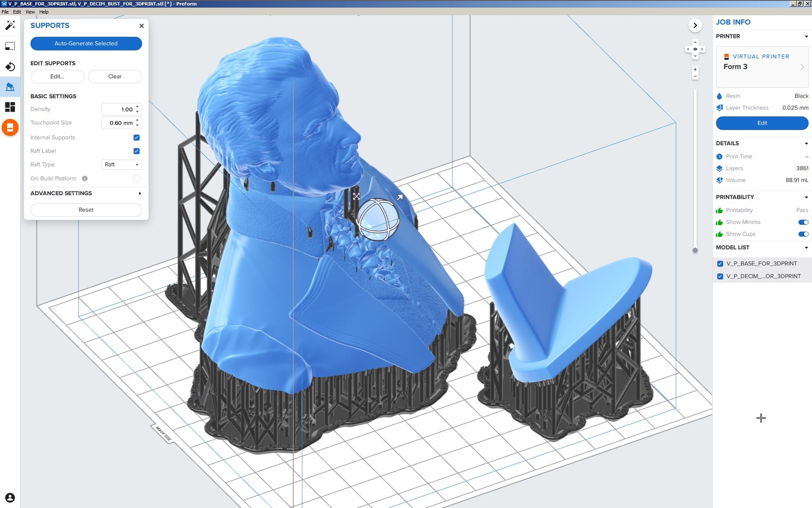Toggle the Show Minima switch off
Viewport: 812px width, 508px height.
tap(803, 222)
